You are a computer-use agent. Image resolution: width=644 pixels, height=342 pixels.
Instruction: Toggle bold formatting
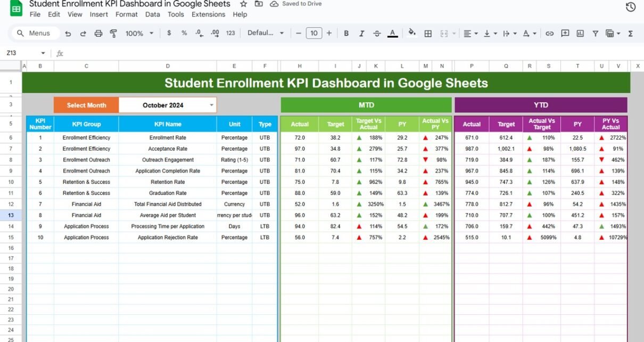point(346,33)
